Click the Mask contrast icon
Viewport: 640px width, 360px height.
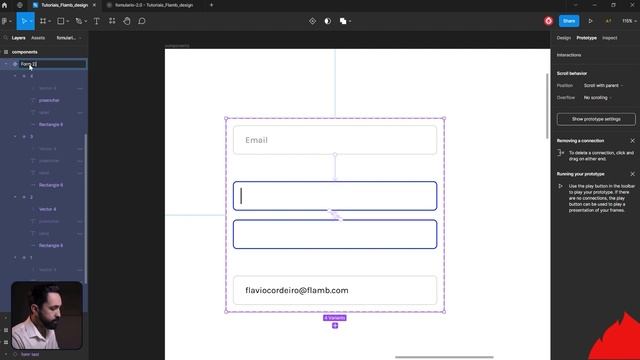328,21
